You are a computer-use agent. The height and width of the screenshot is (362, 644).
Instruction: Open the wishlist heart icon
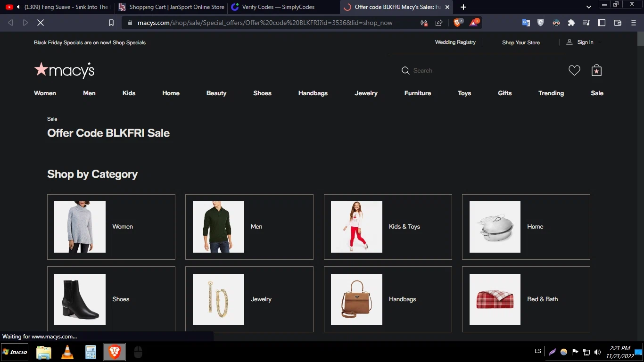coord(574,70)
